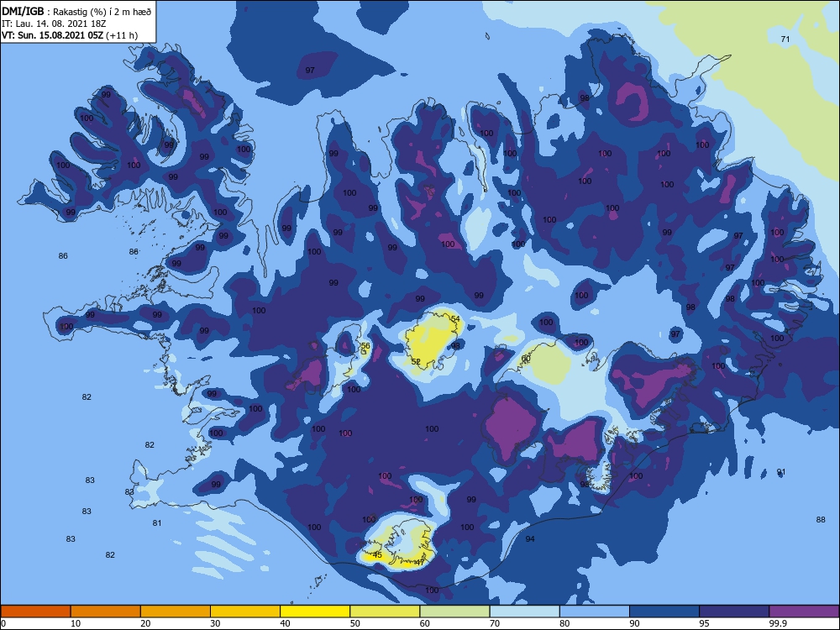Image resolution: width=840 pixels, height=630 pixels.
Task: Select the '20' legend tick label
Action: point(145,623)
